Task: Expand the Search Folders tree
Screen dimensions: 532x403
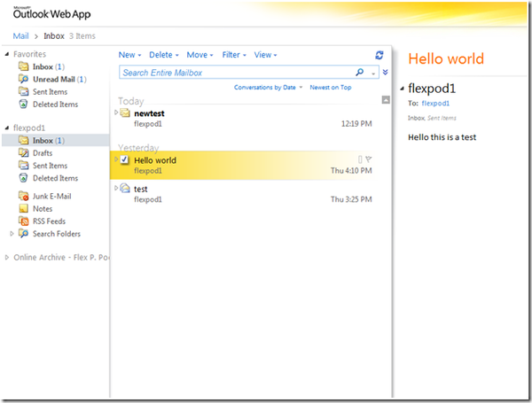Action: [x=12, y=234]
